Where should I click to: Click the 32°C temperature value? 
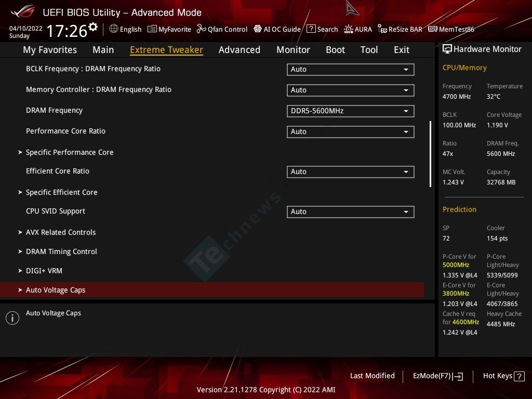[x=494, y=97]
